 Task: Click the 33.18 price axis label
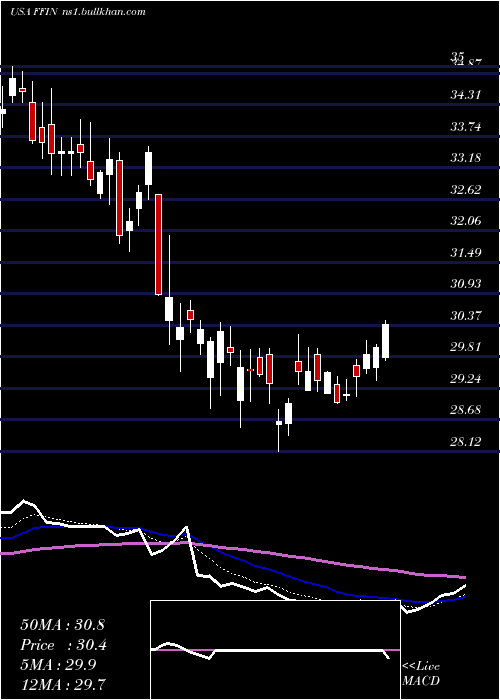pyautogui.click(x=466, y=158)
